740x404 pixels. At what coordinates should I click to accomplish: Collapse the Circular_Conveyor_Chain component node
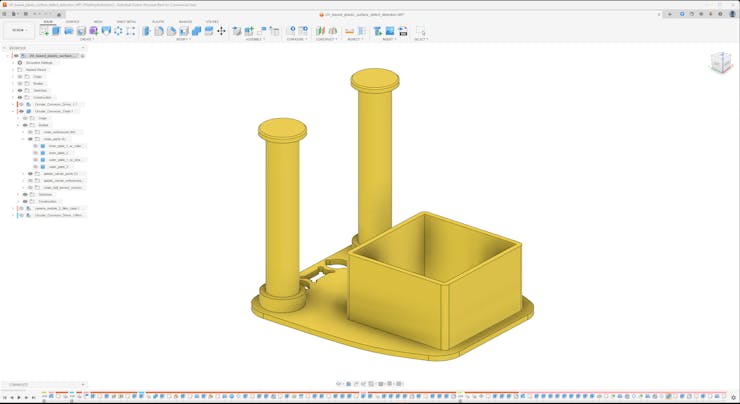[13, 111]
